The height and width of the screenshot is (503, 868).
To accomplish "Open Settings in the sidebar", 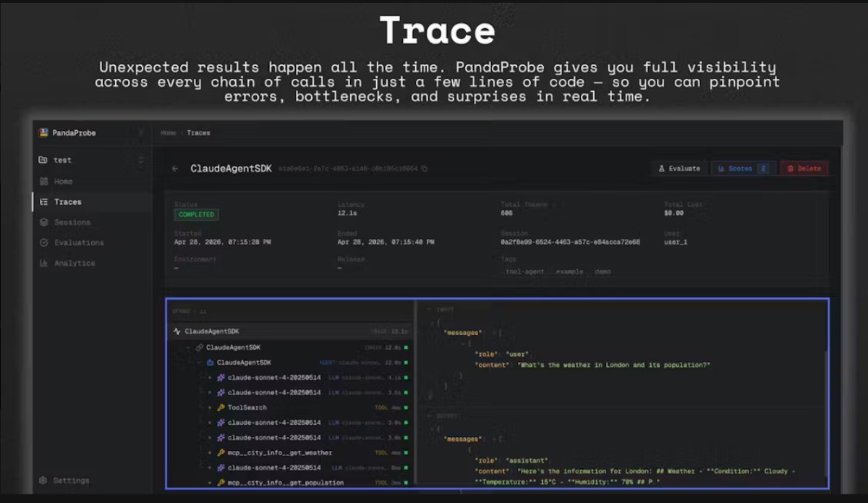I will coord(92,481).
